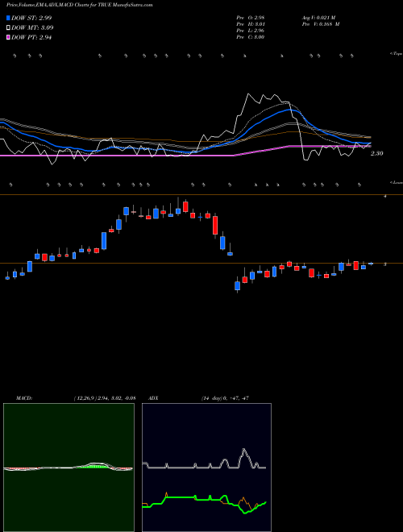Click the price axis label 4

tap(384, 197)
